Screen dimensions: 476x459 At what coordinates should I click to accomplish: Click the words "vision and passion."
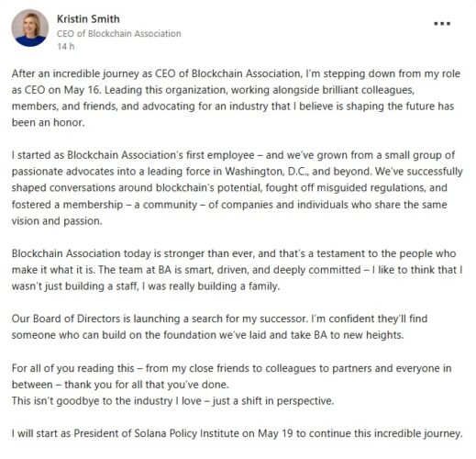coord(57,221)
